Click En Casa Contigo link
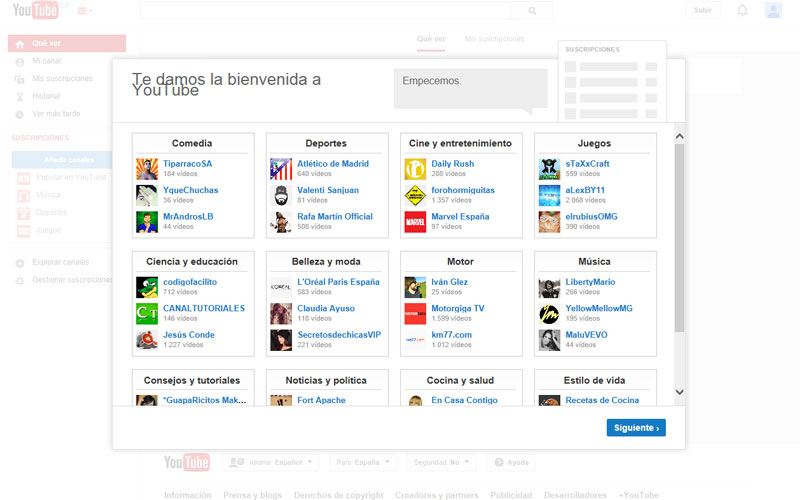Viewport: 800px width, 500px height. click(x=464, y=401)
